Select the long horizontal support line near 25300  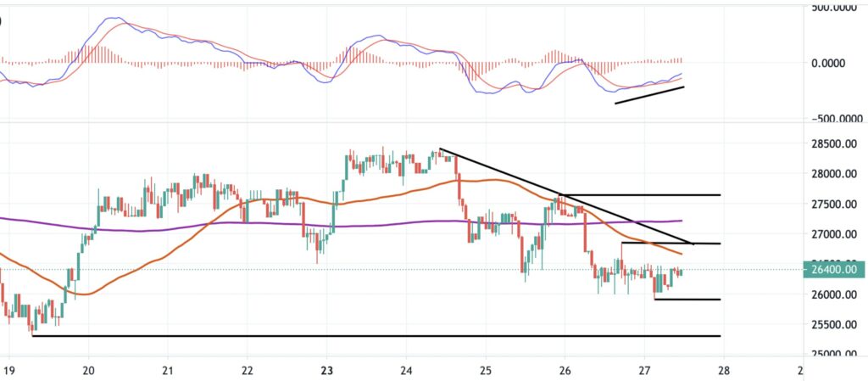pos(376,335)
